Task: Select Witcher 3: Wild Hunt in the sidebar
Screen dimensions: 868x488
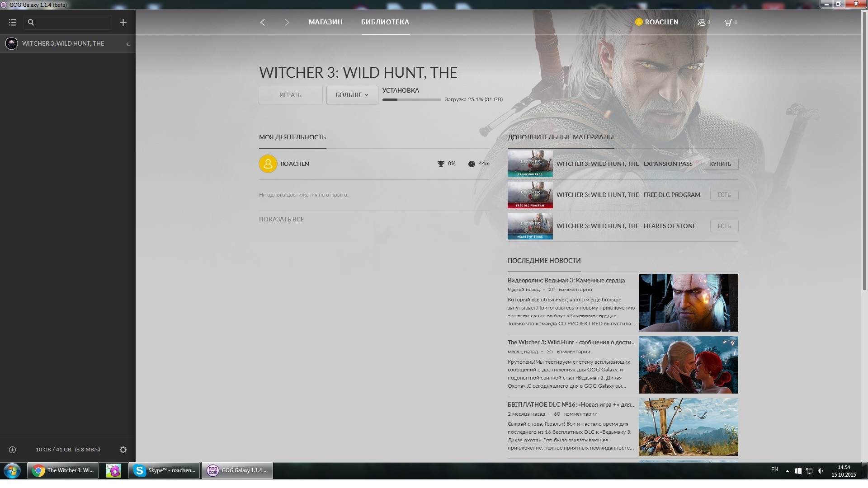Action: pos(63,43)
